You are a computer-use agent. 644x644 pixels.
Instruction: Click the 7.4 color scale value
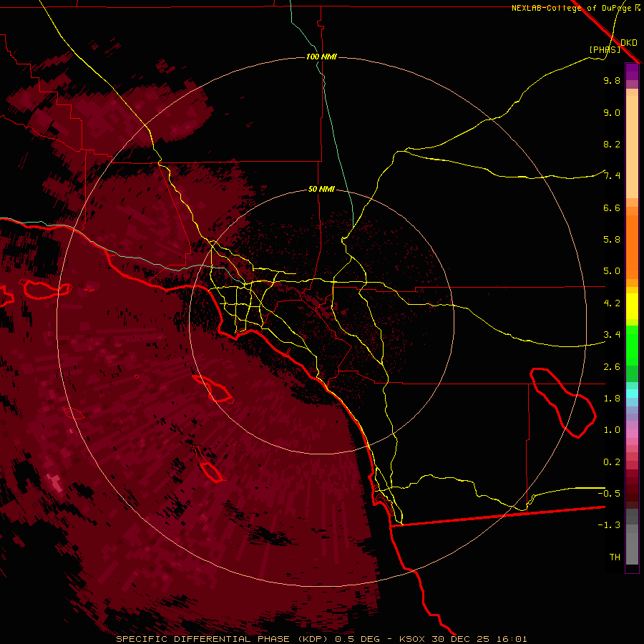[x=612, y=176]
